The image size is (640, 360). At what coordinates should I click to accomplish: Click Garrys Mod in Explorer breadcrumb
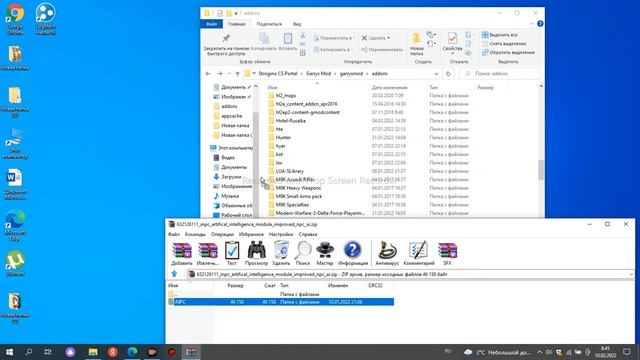pyautogui.click(x=318, y=74)
